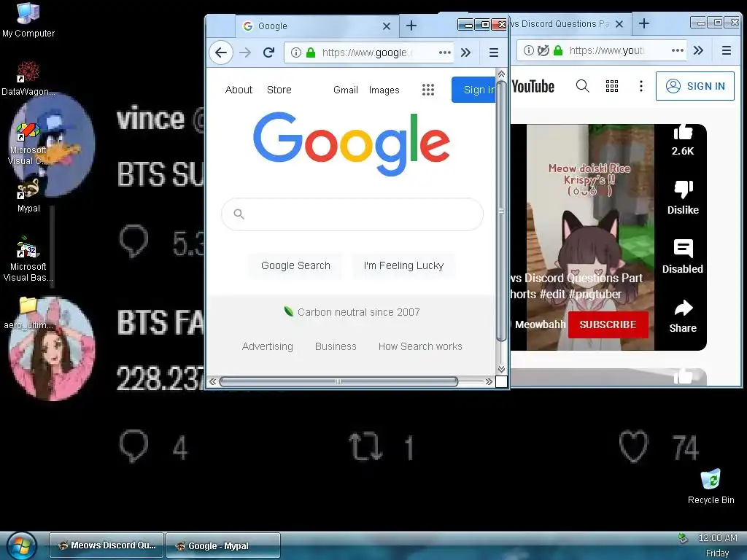Click the Google Sign in button
This screenshot has height=560, width=747.
pos(474,90)
